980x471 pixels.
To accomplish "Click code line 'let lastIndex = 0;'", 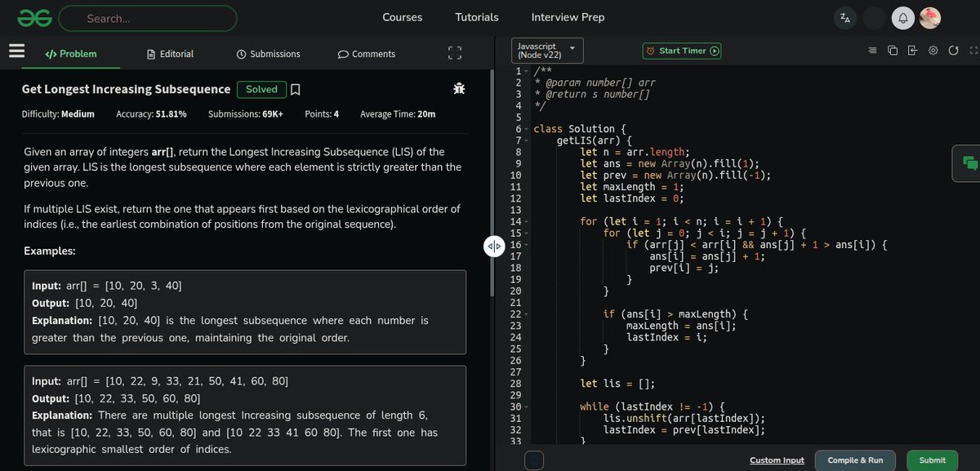I will [632, 198].
